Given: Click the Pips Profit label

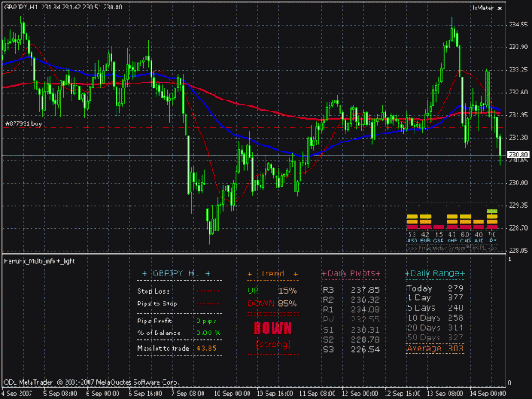Looking at the screenshot, I should click(154, 321).
